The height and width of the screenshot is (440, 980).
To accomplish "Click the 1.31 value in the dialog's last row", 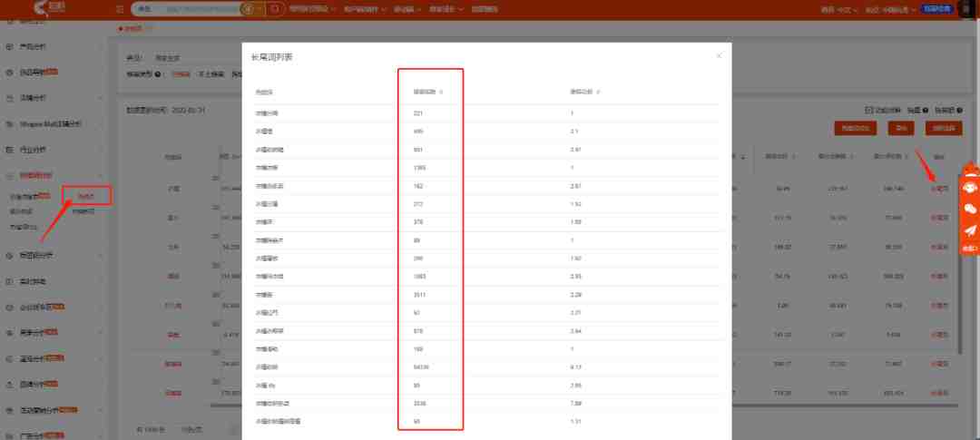I will coord(575,422).
